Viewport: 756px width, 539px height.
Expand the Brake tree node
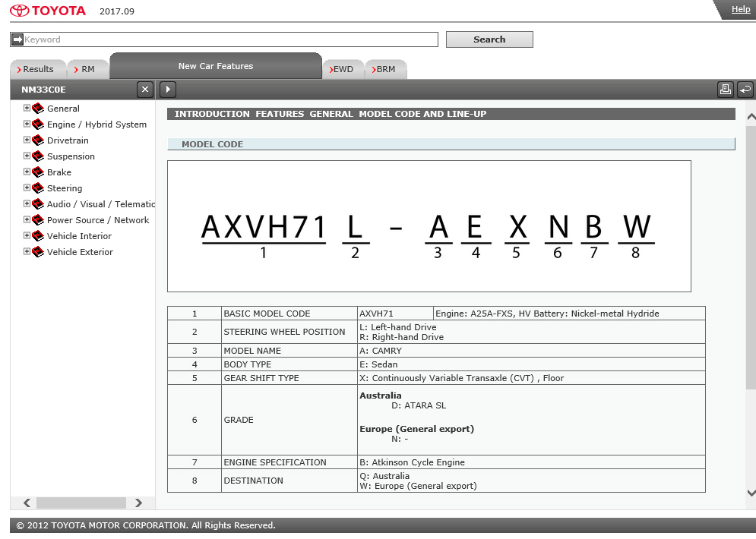(x=27, y=172)
